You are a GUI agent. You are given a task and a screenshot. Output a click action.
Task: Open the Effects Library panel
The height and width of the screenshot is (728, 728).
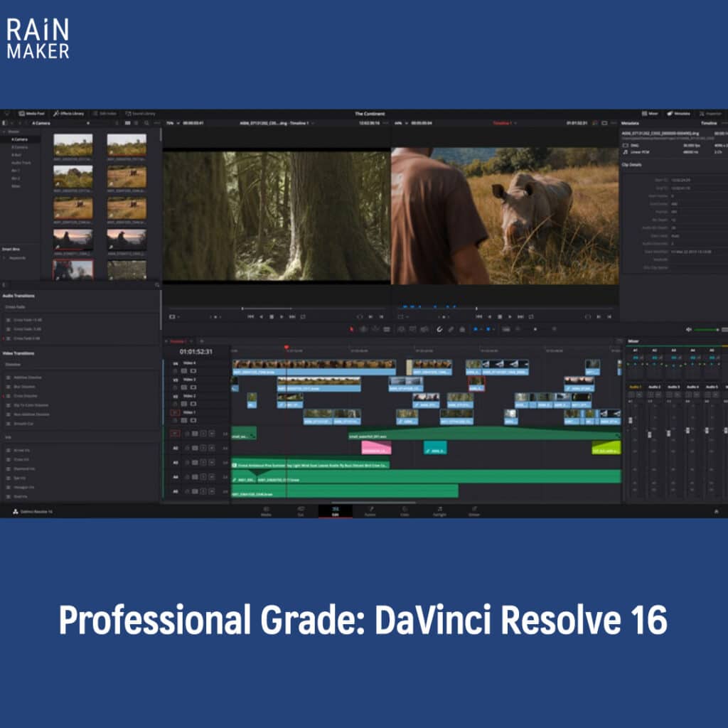[x=68, y=114]
